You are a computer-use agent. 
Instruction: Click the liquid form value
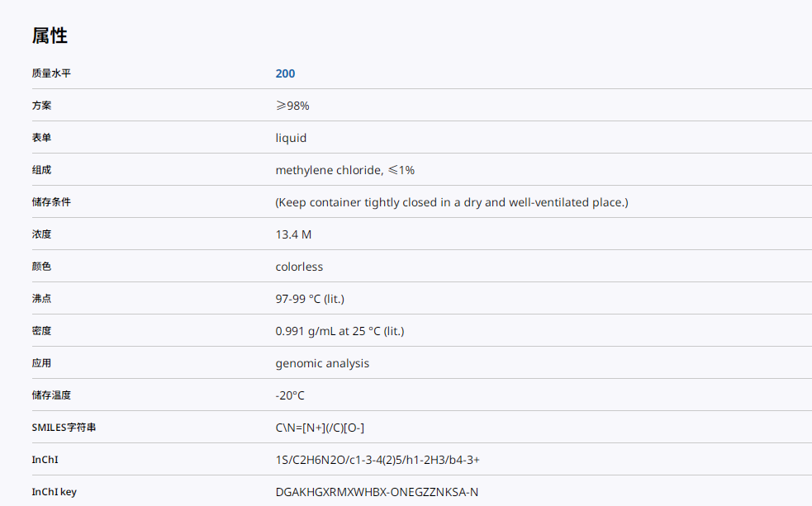click(x=291, y=138)
